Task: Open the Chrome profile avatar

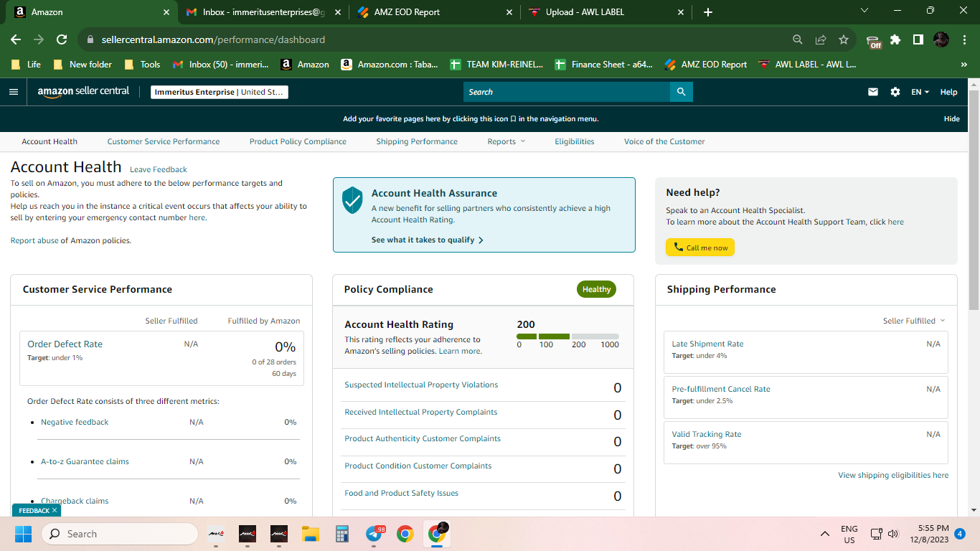Action: [x=941, y=39]
